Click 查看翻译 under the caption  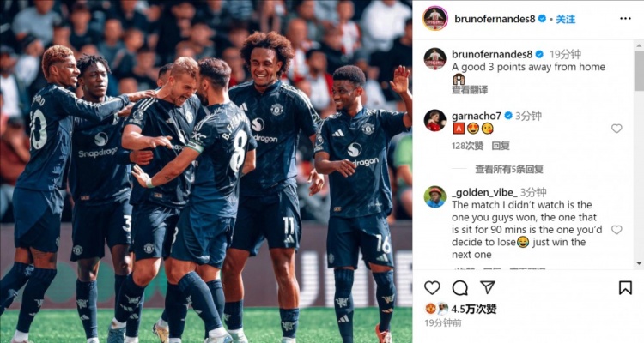(470, 90)
